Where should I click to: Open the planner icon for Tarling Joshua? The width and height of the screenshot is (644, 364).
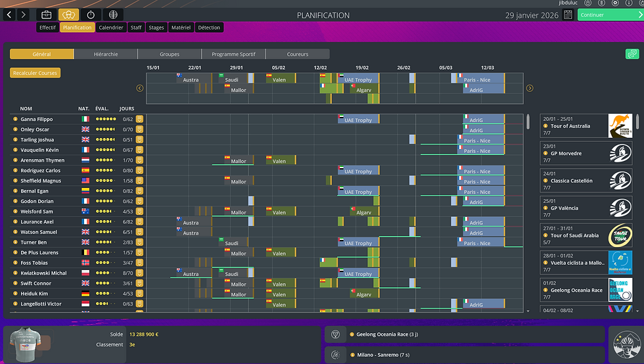click(139, 140)
